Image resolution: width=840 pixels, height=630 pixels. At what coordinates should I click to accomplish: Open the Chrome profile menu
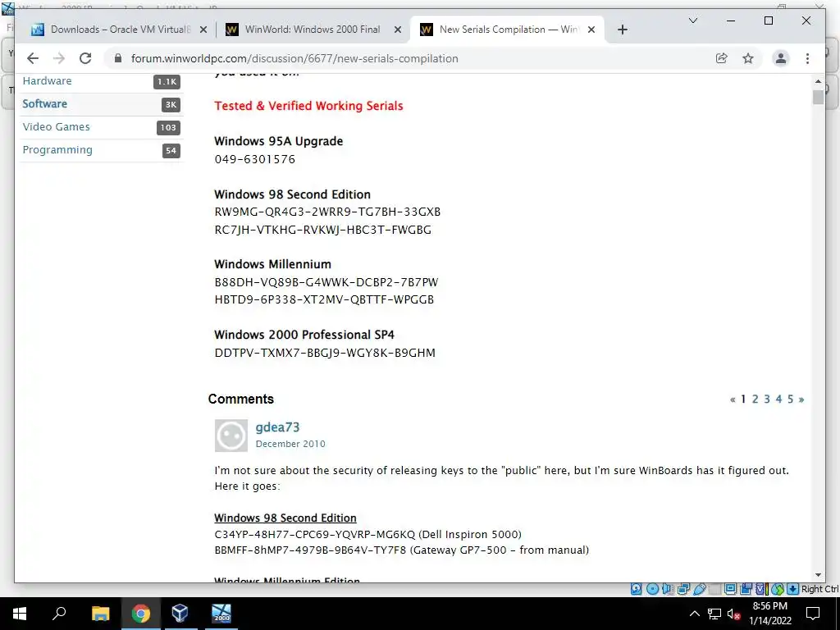(x=781, y=58)
